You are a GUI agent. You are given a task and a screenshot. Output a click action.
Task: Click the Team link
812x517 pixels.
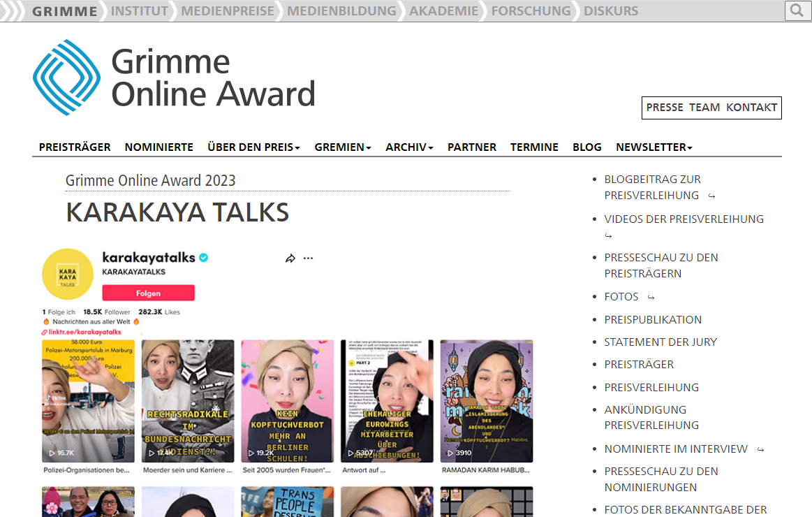(x=704, y=107)
